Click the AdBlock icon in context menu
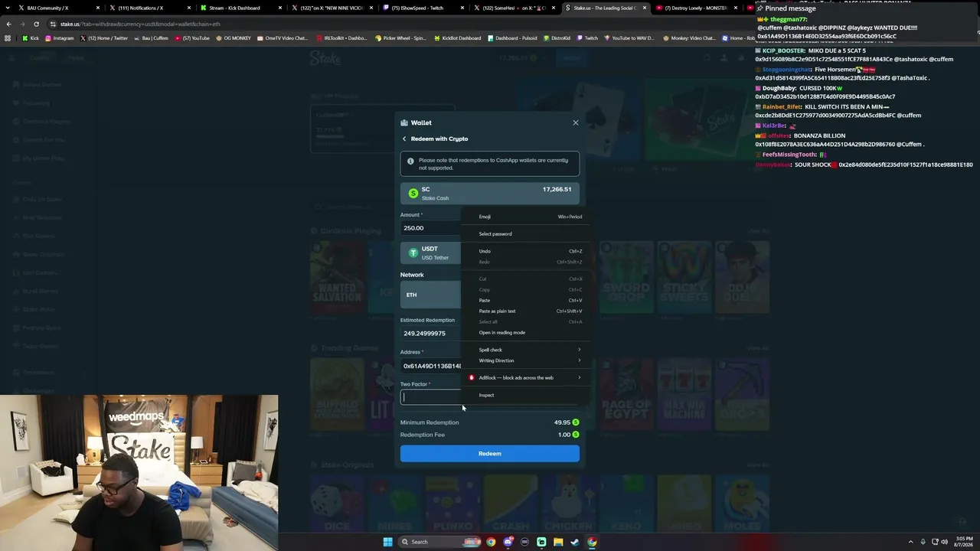 [472, 377]
